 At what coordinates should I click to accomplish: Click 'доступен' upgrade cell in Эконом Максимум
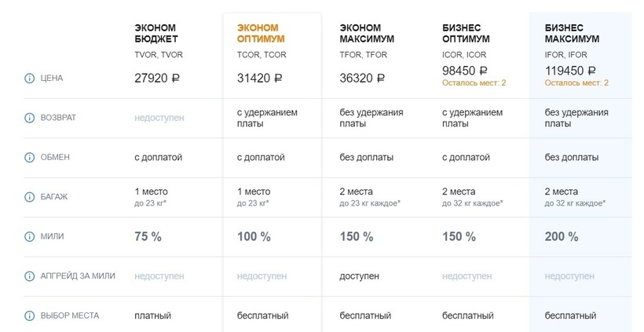coord(359,276)
